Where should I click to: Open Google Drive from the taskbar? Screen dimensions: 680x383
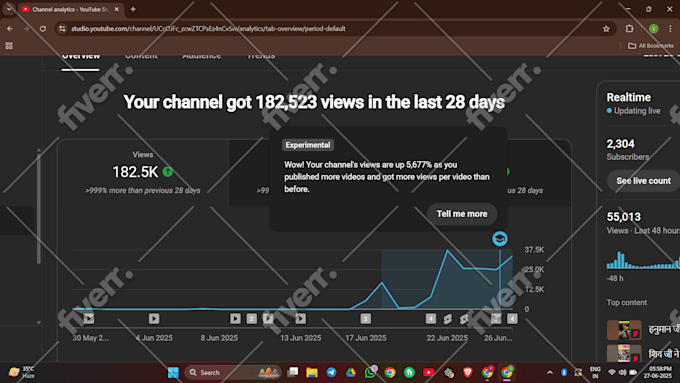click(x=351, y=372)
